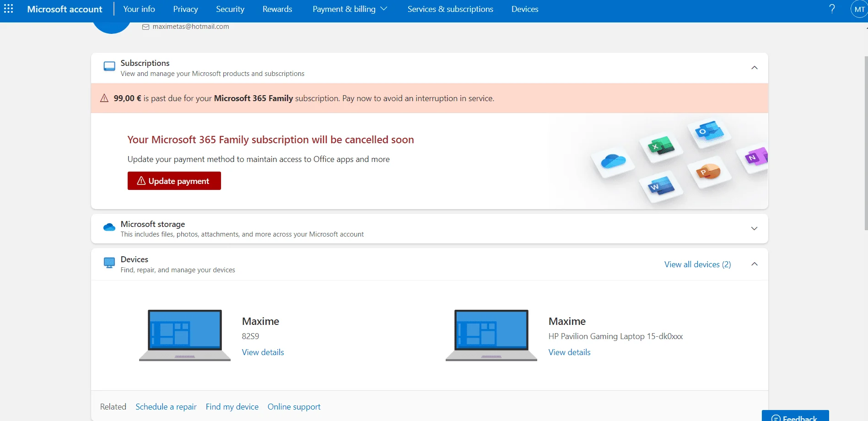Click the PowerPoint app tile image

pos(709,172)
